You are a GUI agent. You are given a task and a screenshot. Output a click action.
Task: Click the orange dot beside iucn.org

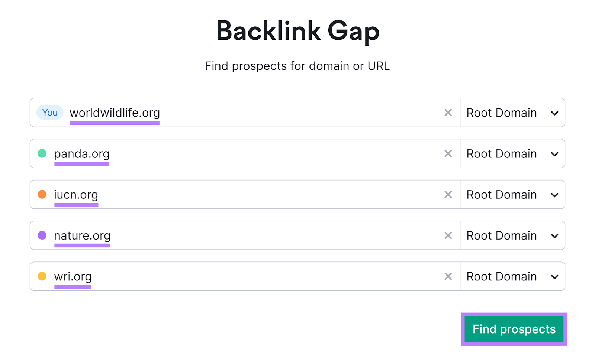point(42,194)
